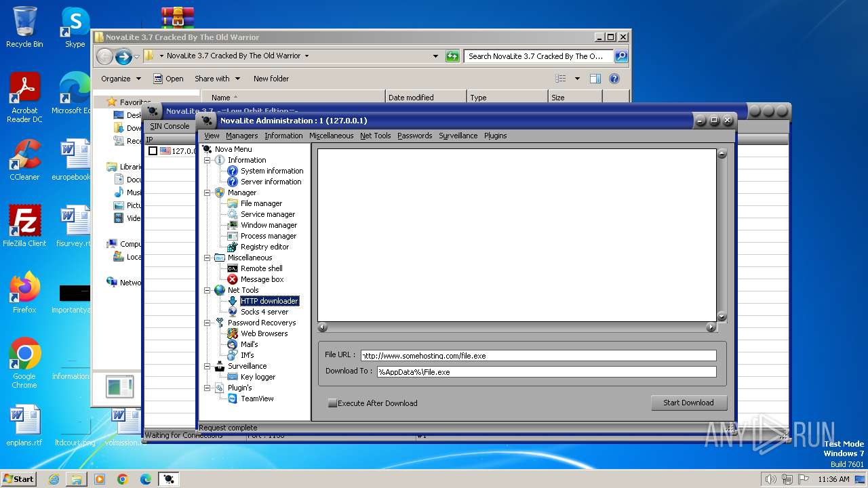This screenshot has height=488, width=868.
Task: Open Windows Start menu
Action: tap(18, 479)
